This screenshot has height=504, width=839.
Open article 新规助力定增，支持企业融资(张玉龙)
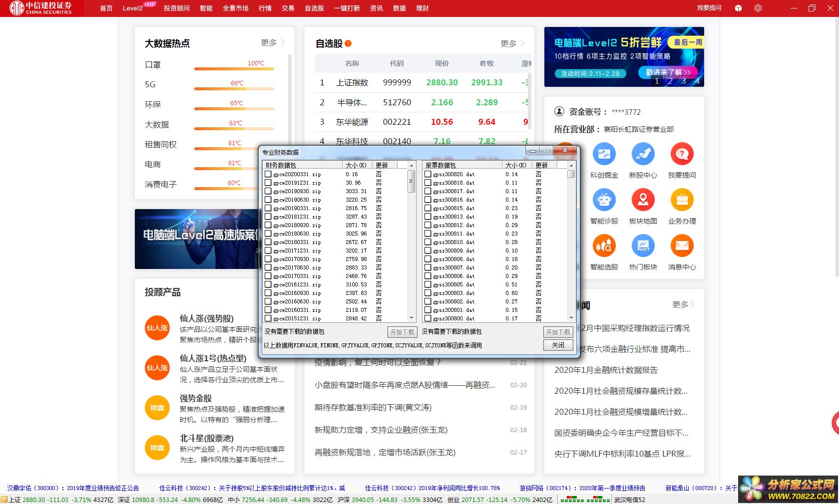coord(381,430)
